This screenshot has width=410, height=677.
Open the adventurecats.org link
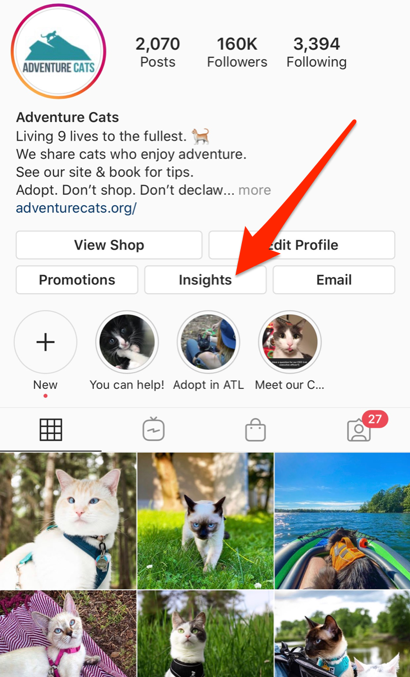click(76, 208)
